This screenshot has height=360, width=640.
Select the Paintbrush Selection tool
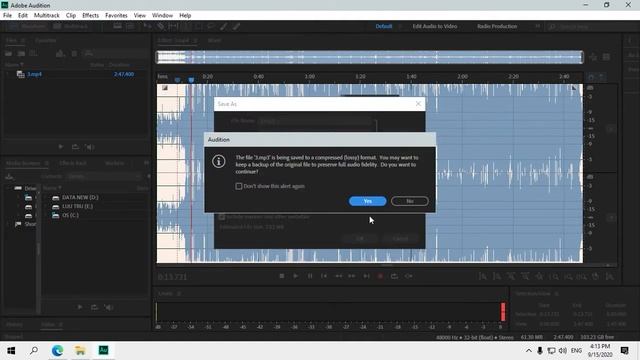point(224,26)
